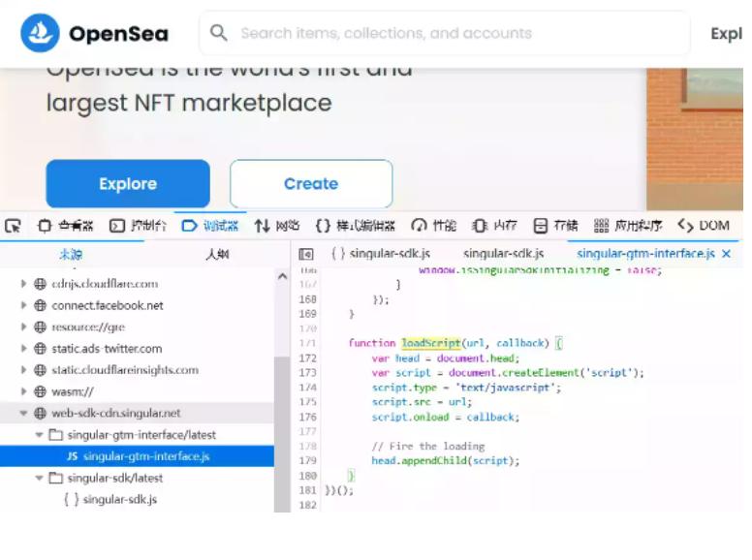The height and width of the screenshot is (560, 752).
Task: Open the DOM panel tab
Action: point(704,226)
